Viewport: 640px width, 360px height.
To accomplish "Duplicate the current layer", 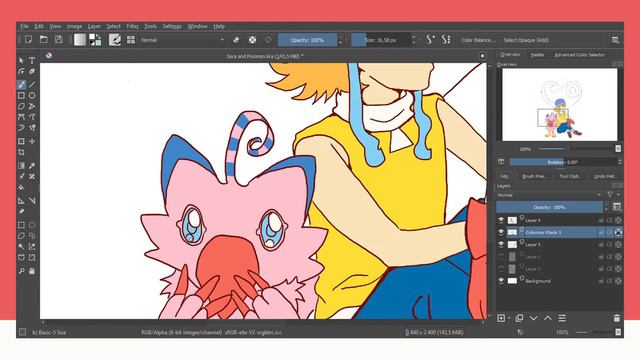I will point(519,318).
